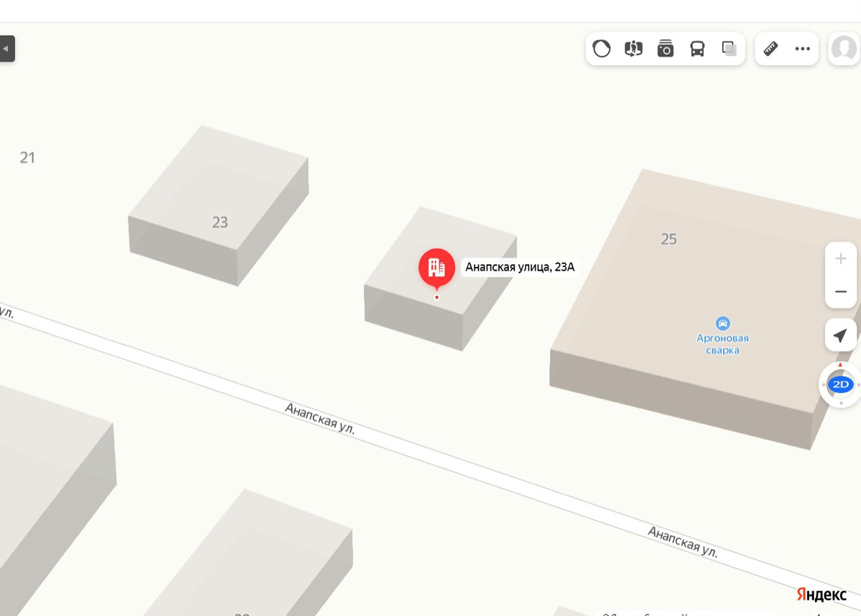
Task: Expand the collapsed side panel arrow
Action: (x=7, y=48)
